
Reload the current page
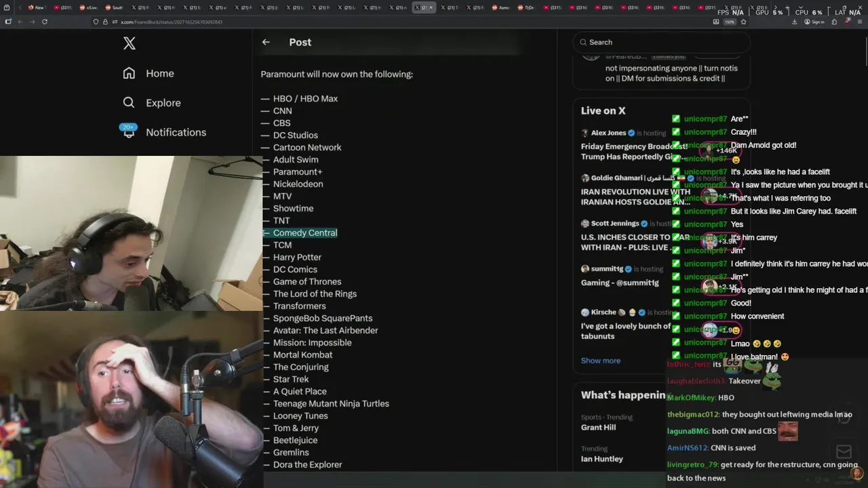(x=45, y=22)
